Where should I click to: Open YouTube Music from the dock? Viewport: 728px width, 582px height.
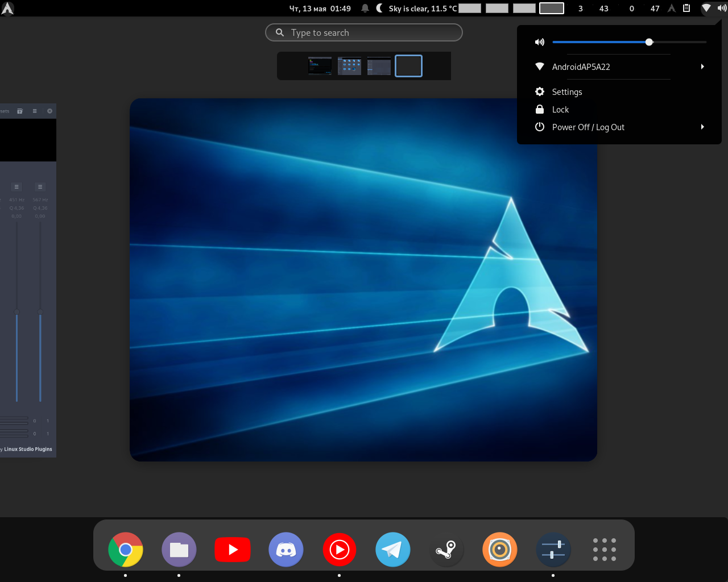[x=340, y=550]
